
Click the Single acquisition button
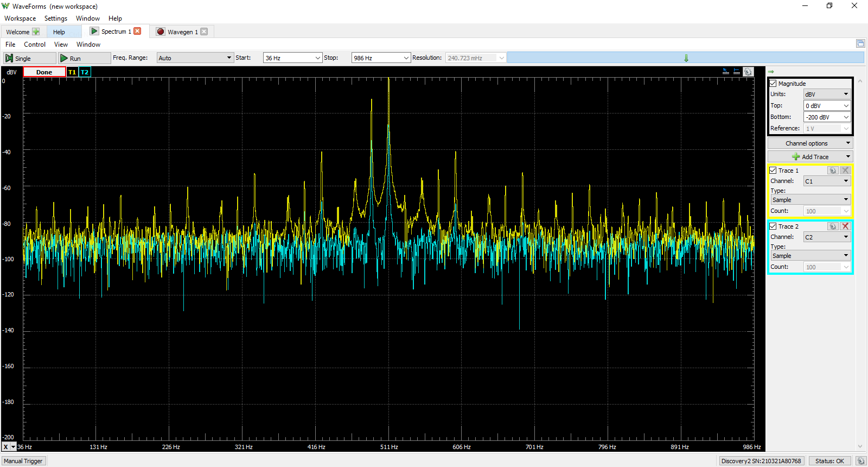point(30,58)
